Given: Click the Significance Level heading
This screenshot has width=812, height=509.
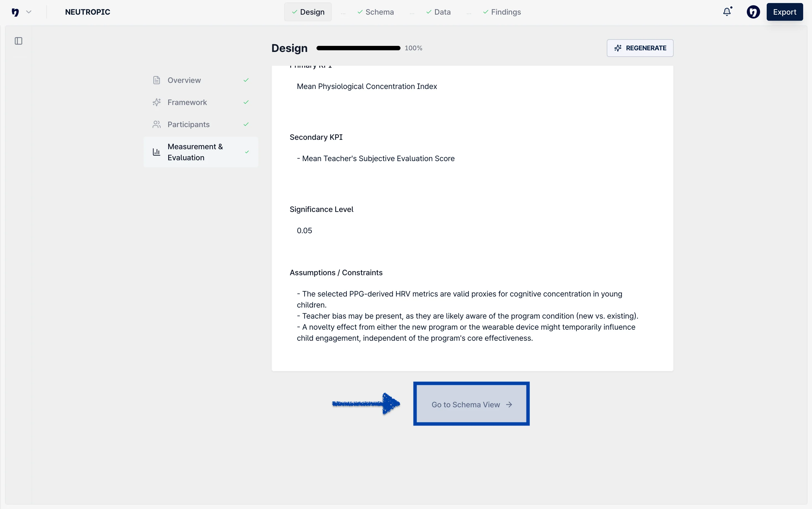Looking at the screenshot, I should click(321, 209).
